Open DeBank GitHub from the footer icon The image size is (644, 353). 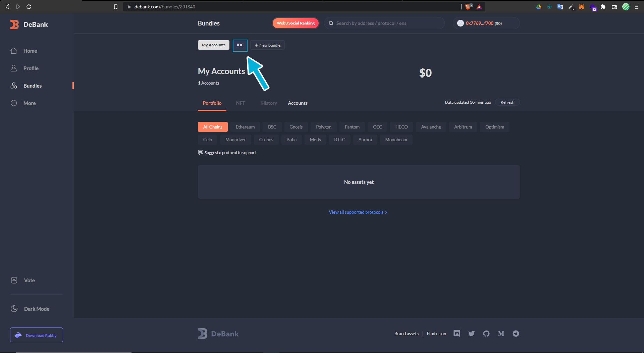[x=486, y=334]
